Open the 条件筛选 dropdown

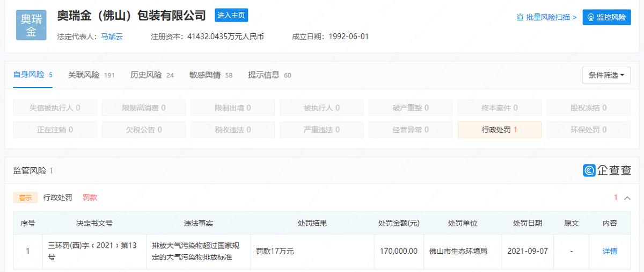tap(606, 75)
